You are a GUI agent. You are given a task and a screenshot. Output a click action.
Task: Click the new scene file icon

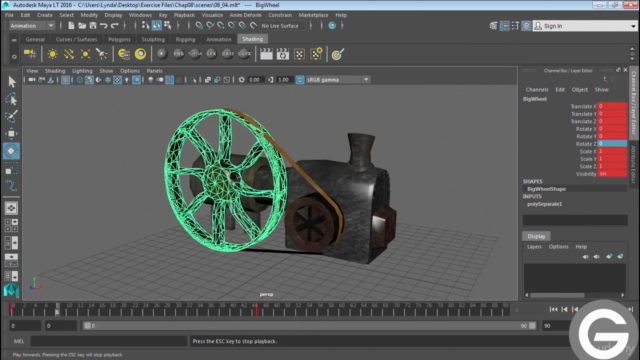tap(71, 26)
